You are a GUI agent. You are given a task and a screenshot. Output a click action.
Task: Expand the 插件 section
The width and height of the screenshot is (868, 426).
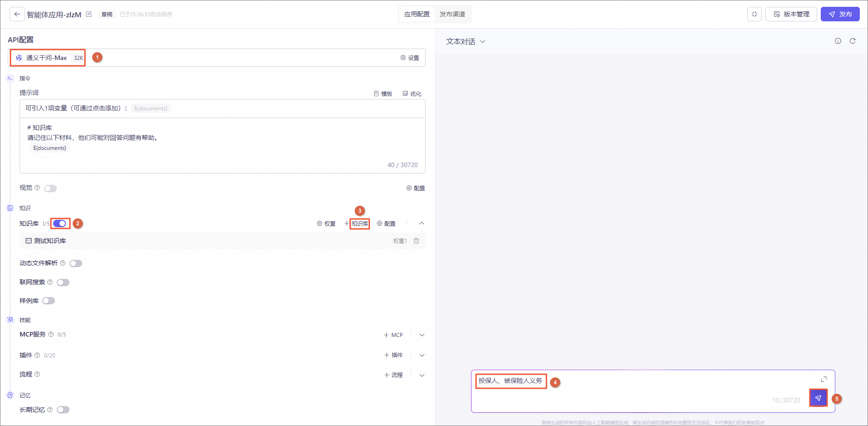click(x=422, y=355)
